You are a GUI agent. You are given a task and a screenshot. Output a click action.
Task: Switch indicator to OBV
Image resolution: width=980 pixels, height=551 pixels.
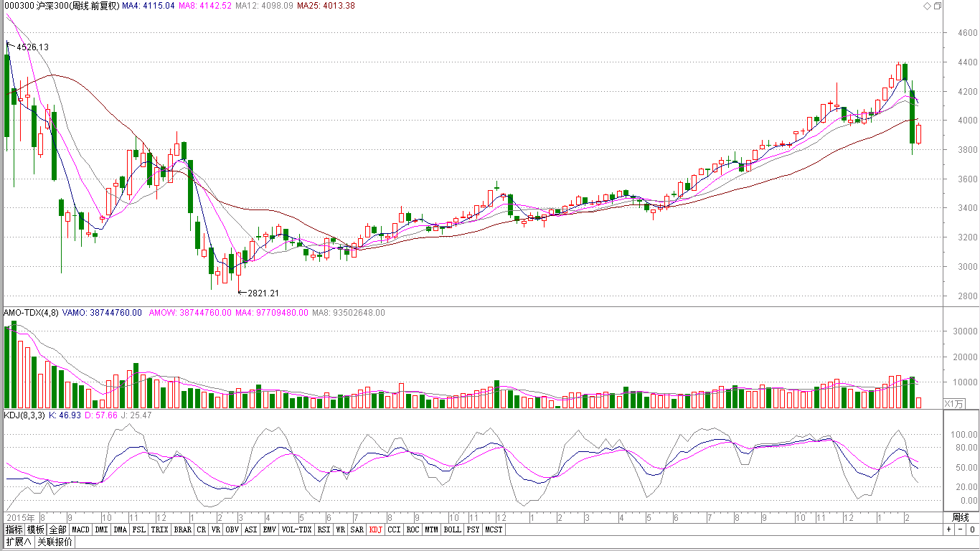[232, 529]
